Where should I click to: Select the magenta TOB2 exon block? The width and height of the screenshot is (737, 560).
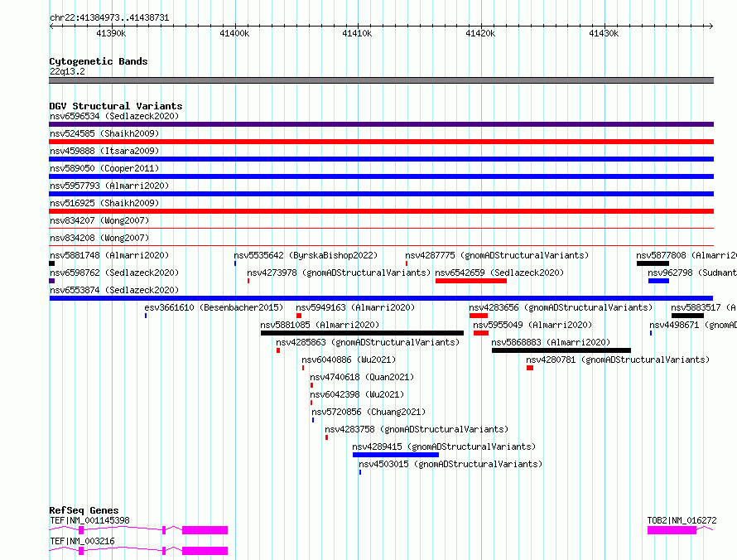pyautogui.click(x=672, y=530)
